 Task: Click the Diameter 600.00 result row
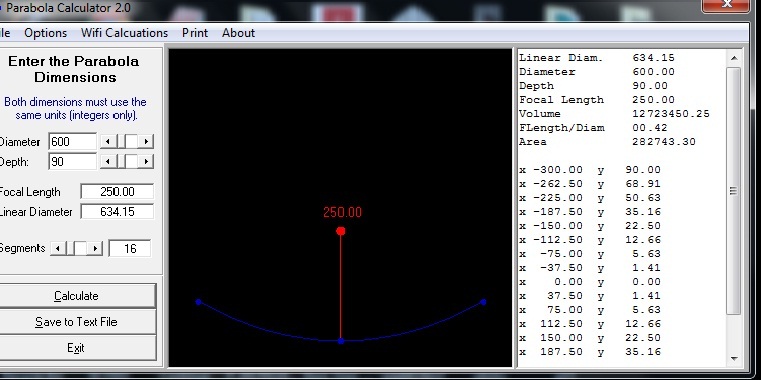pos(597,72)
